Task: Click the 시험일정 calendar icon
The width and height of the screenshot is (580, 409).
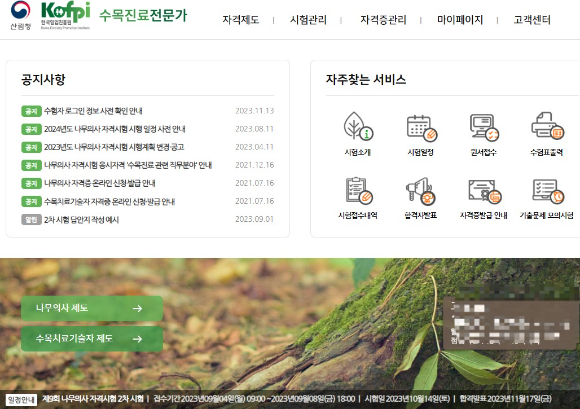Action: (x=422, y=128)
